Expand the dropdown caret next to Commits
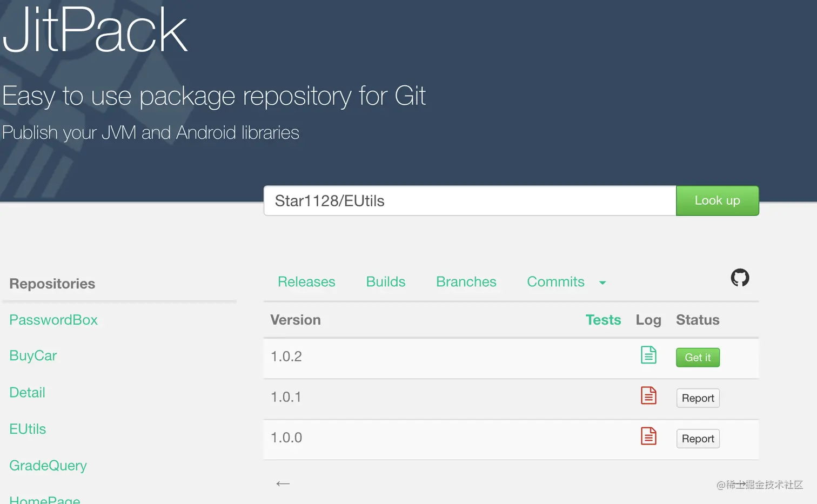 pos(602,283)
